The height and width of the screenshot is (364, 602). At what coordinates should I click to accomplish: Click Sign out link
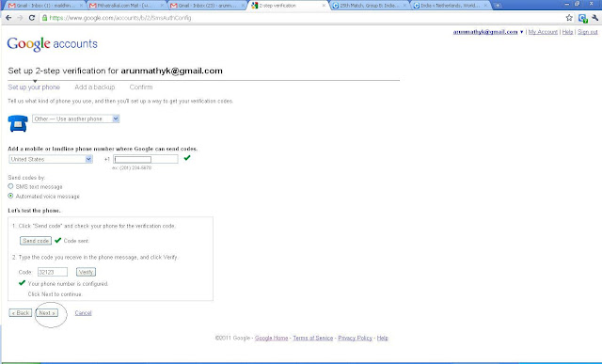(x=587, y=32)
